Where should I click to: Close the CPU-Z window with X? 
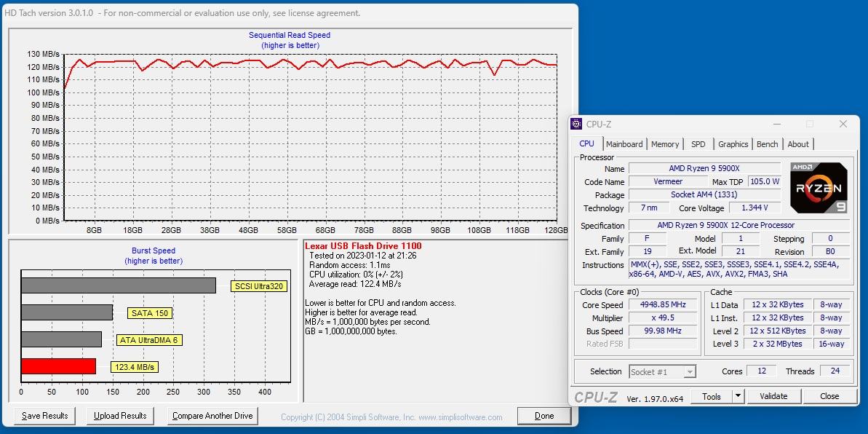point(843,124)
